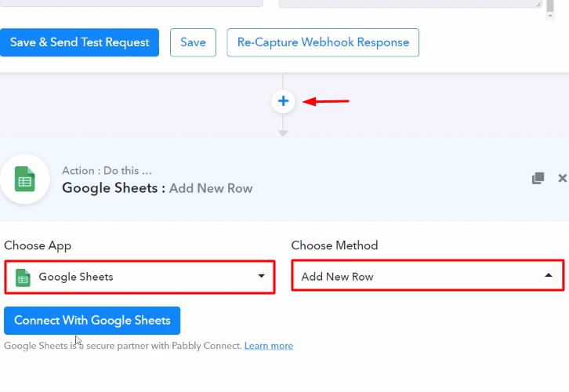Open the Choose Method dropdown

point(428,275)
